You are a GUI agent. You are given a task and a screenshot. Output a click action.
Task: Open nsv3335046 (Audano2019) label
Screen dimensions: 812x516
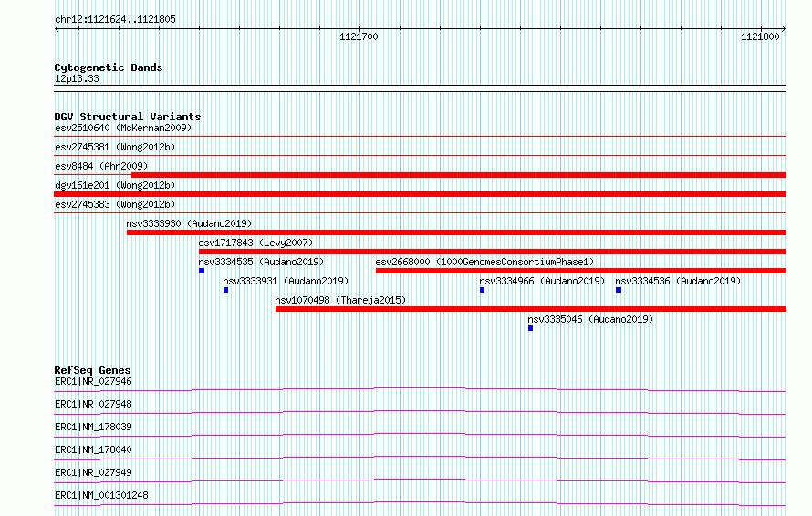pos(590,319)
